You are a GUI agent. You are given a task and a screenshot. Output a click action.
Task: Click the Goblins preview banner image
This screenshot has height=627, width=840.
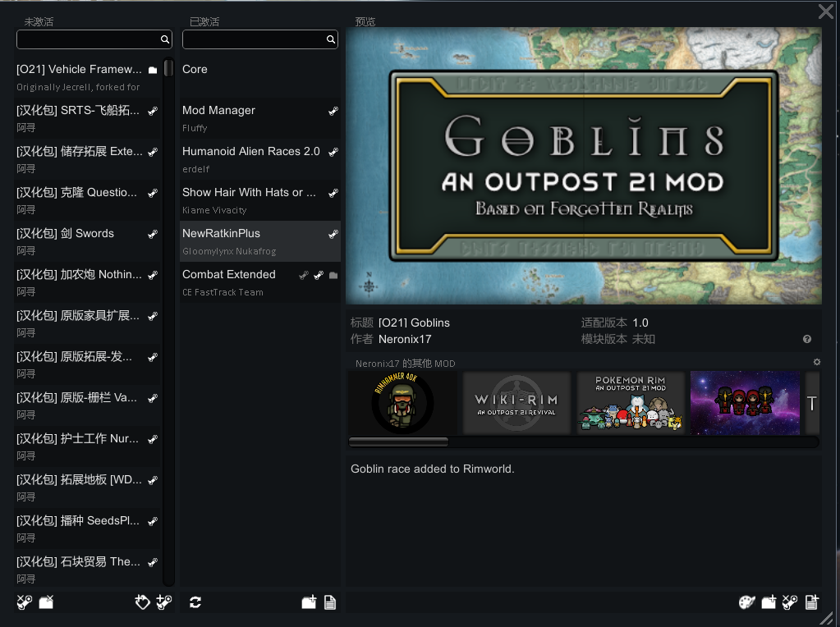pos(583,166)
